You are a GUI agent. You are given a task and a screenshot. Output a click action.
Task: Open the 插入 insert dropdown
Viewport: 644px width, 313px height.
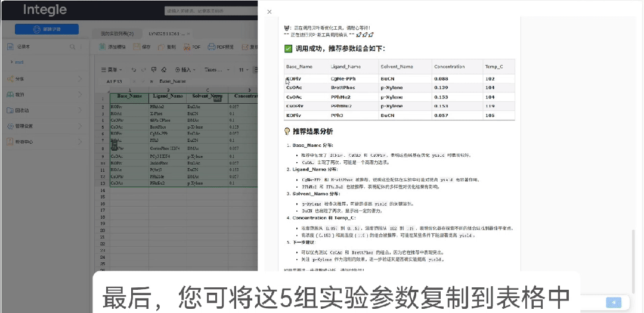185,70
